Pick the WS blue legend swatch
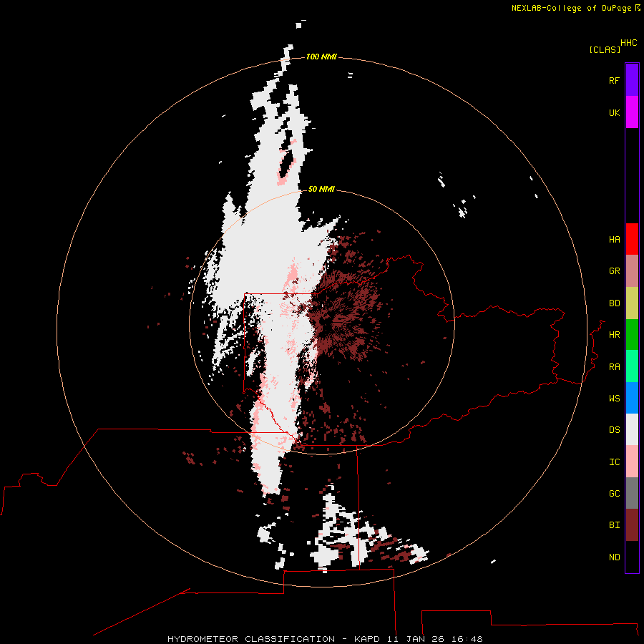Image resolution: width=644 pixels, height=644 pixels. pyautogui.click(x=632, y=398)
